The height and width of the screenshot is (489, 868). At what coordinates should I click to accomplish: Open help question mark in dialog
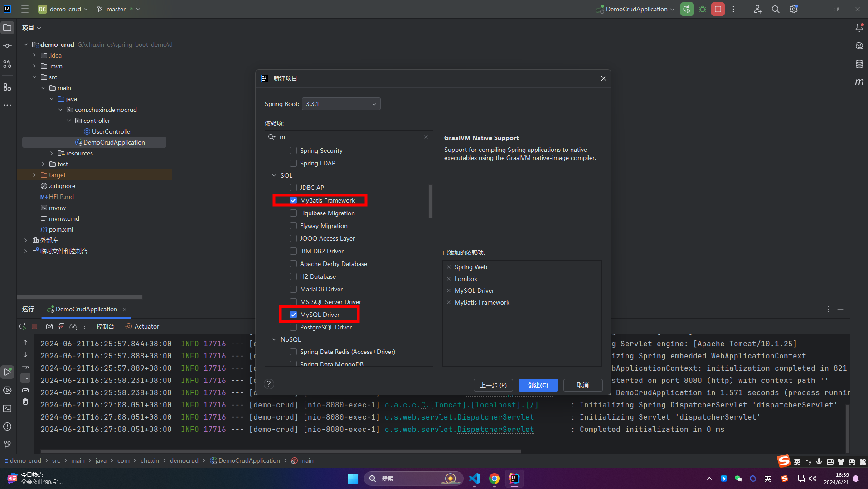click(269, 384)
